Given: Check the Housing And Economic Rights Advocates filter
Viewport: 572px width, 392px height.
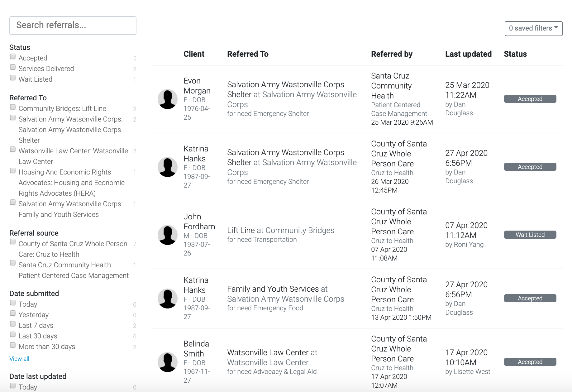Looking at the screenshot, I should coord(12,170).
